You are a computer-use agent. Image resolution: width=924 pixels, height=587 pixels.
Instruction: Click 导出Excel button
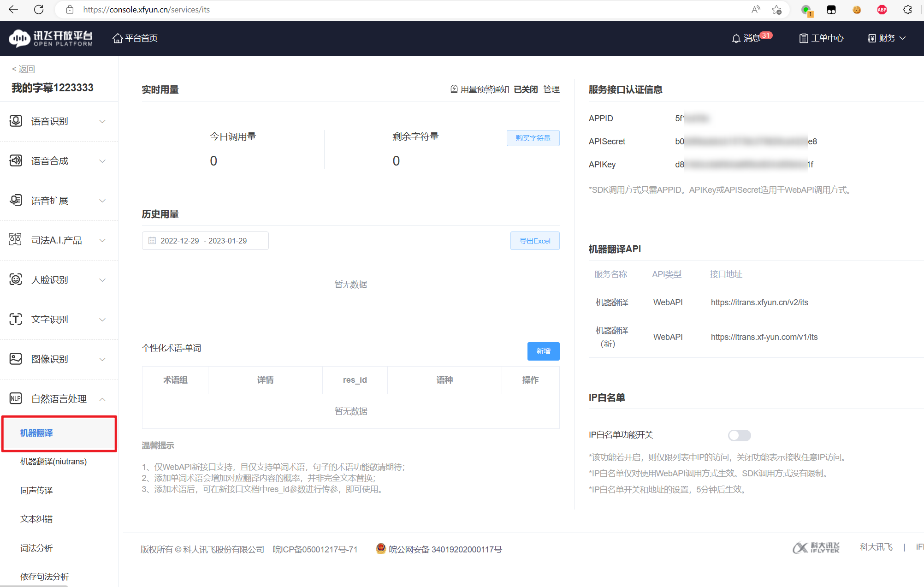coord(535,241)
